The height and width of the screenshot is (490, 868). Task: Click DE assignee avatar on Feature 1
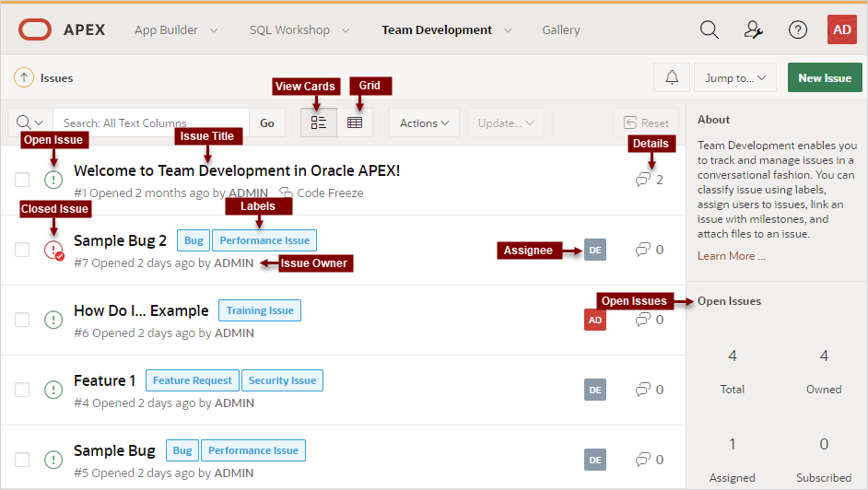pyautogui.click(x=595, y=390)
